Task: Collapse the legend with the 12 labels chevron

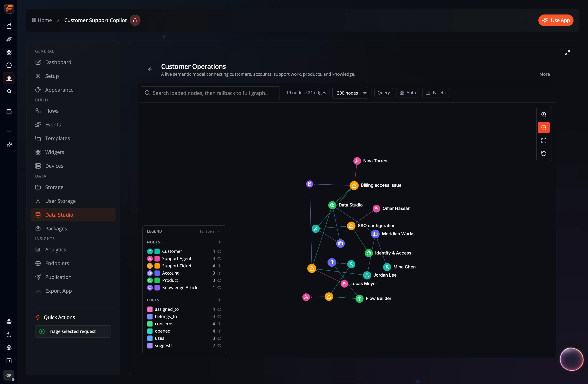Action: pos(219,231)
